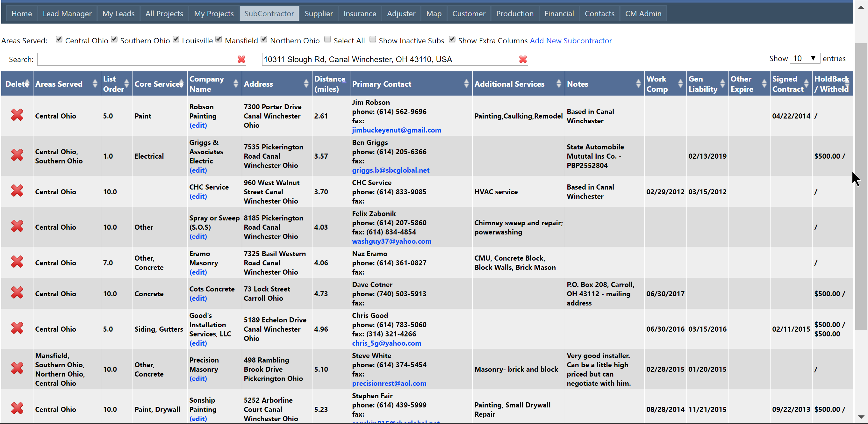Delete Good's Installation Services row
The width and height of the screenshot is (868, 424).
[17, 328]
